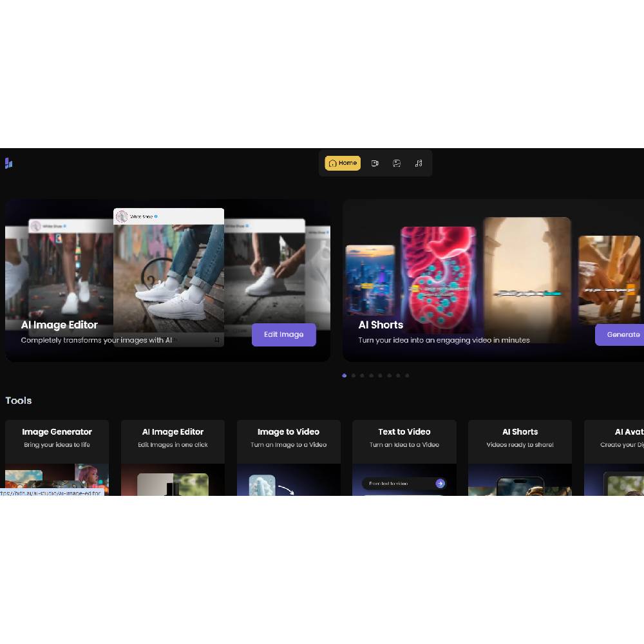644x644 pixels.
Task: Click the arrow inside the Text to Video field
Action: [440, 483]
